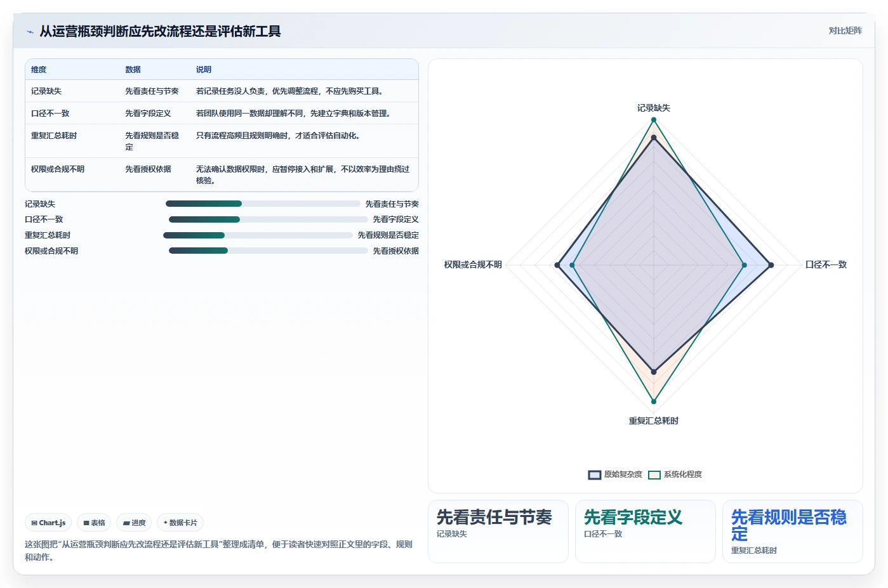
Task: Click the 数据 column header
Action: (133, 70)
